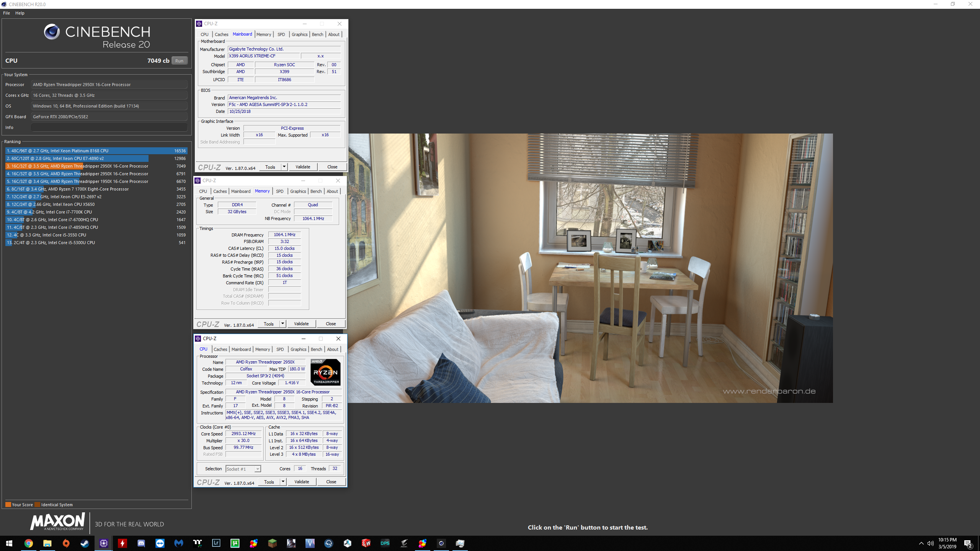Switch to SPD tab in the Mainboard CPU-Z window

point(281,34)
